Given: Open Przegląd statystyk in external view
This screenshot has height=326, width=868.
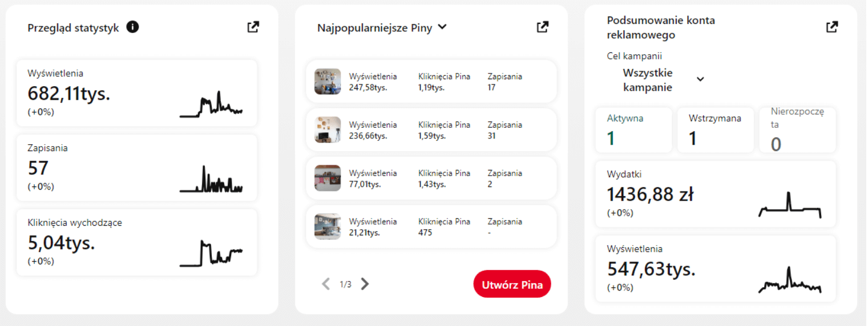Looking at the screenshot, I should 253,27.
